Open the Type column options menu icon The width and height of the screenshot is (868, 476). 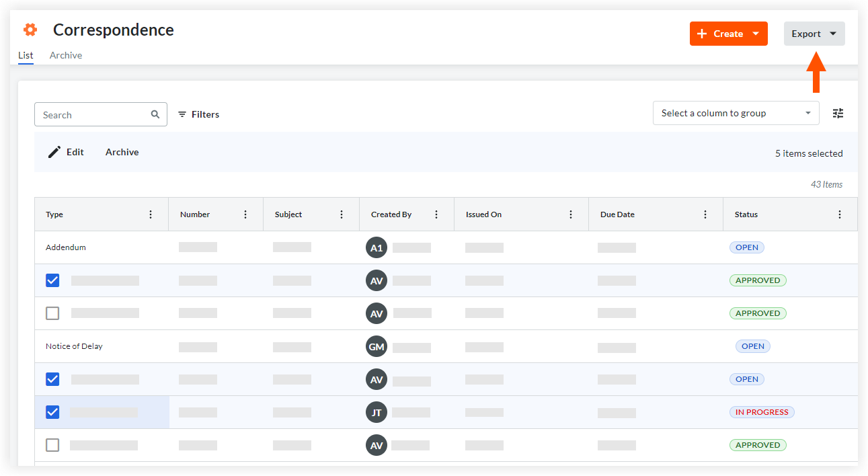151,214
